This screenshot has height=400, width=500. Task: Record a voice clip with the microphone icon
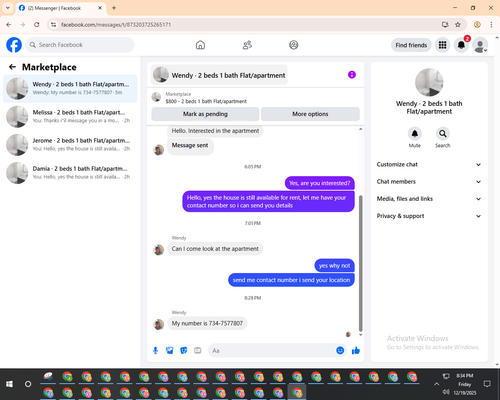155,350
